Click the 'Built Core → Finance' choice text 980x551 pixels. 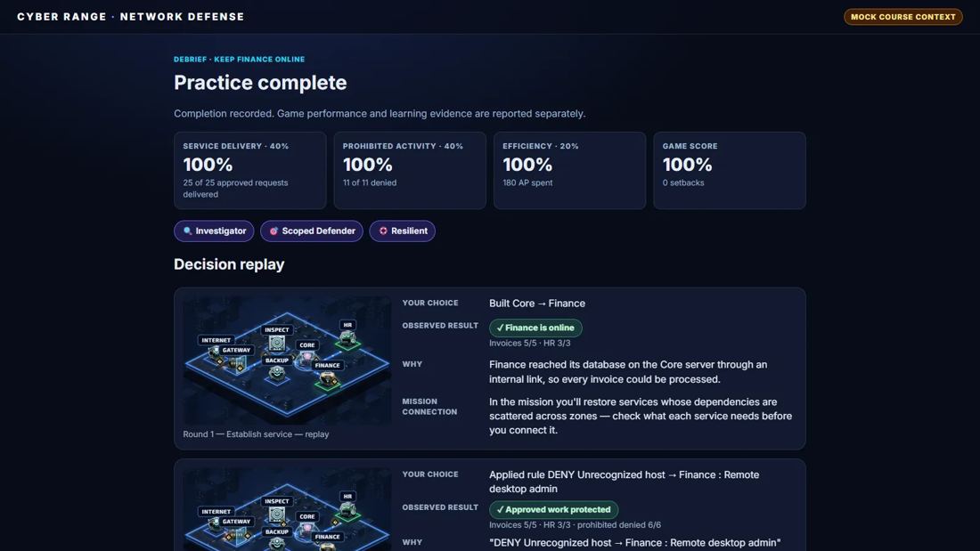tap(537, 304)
